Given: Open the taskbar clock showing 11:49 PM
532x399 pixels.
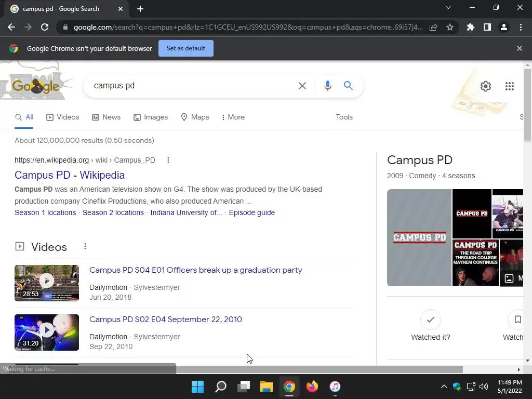Looking at the screenshot, I should tap(510, 387).
